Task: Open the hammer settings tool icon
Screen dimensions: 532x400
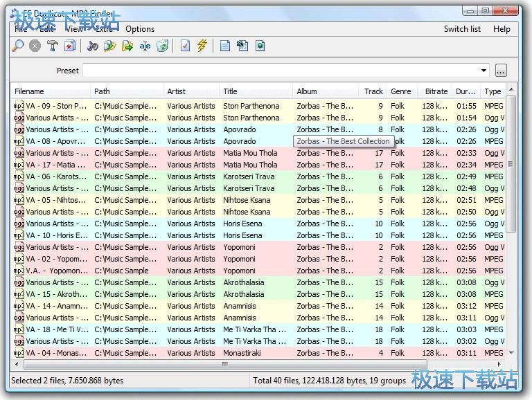Action: coord(53,46)
